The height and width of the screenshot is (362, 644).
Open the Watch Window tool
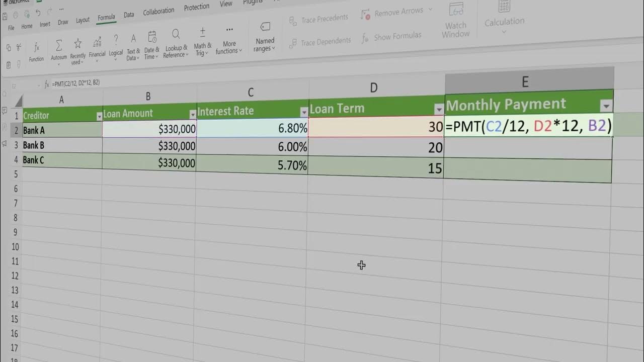point(455,23)
